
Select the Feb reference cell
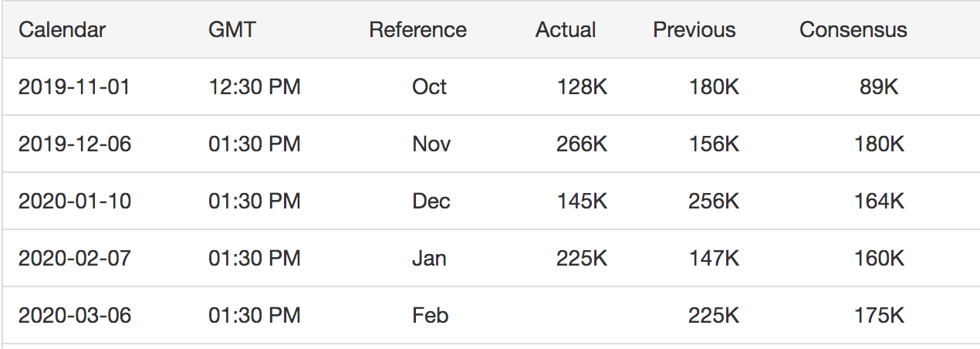(x=431, y=316)
